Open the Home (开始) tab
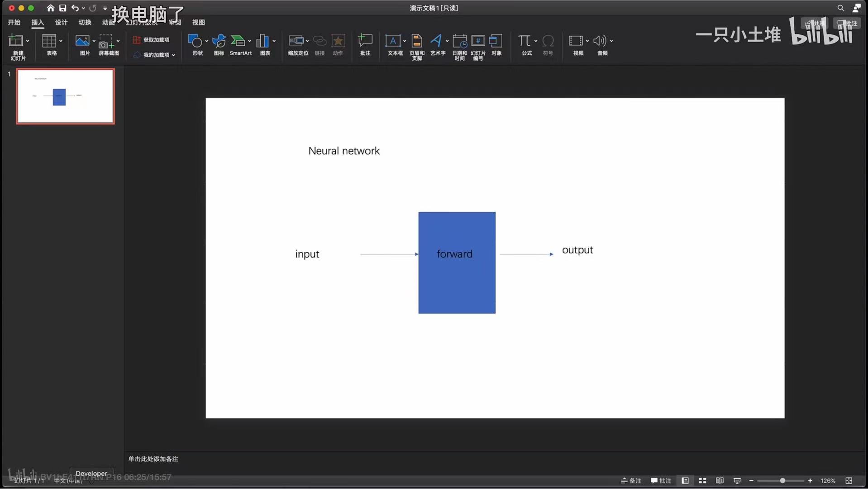 [14, 22]
